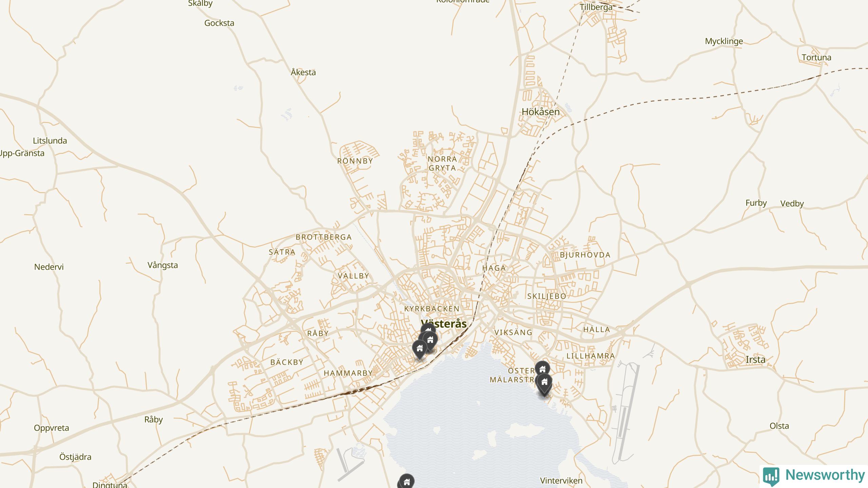Open the front-right house pin in Västerås cluster
The image size is (868, 488).
(x=430, y=340)
